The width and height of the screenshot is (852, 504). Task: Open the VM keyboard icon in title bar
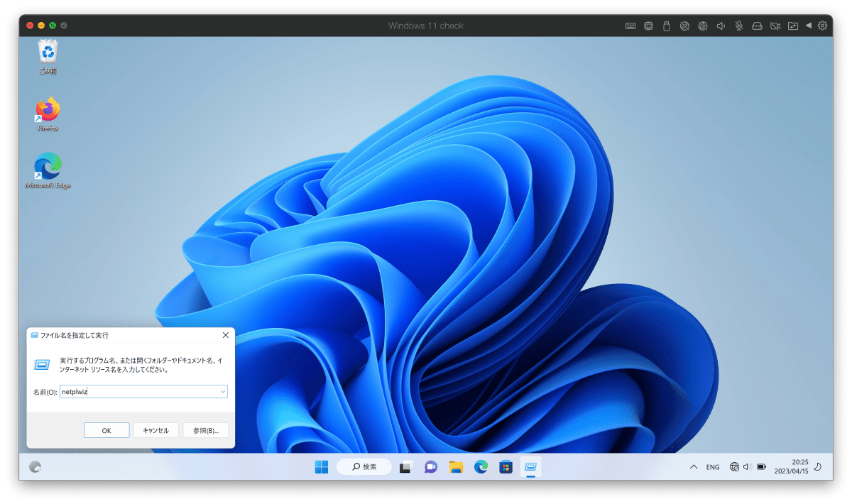(x=630, y=26)
